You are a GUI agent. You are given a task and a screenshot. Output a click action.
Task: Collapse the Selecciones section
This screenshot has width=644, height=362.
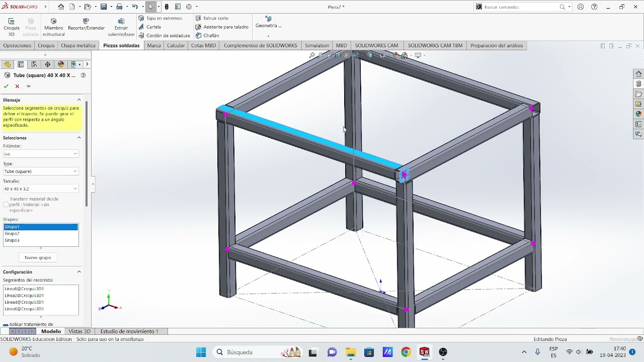coord(79,138)
